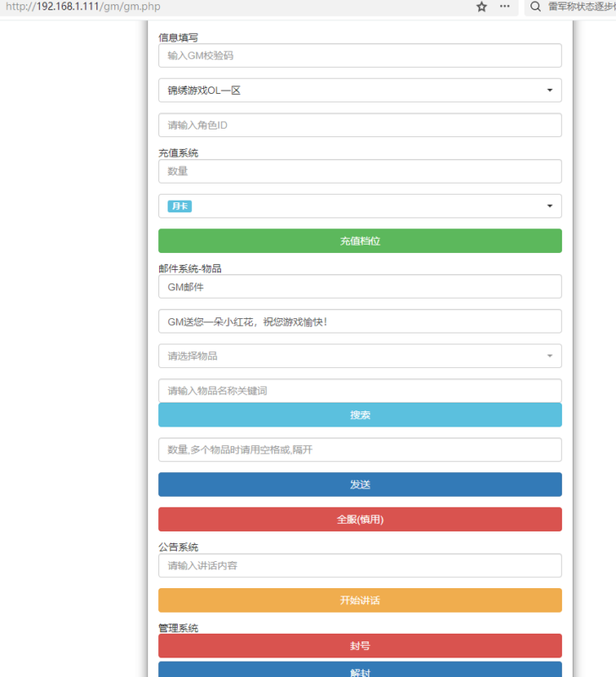The height and width of the screenshot is (677, 616).
Task: Click the 请输入角色ID input field
Action: pyautogui.click(x=360, y=124)
